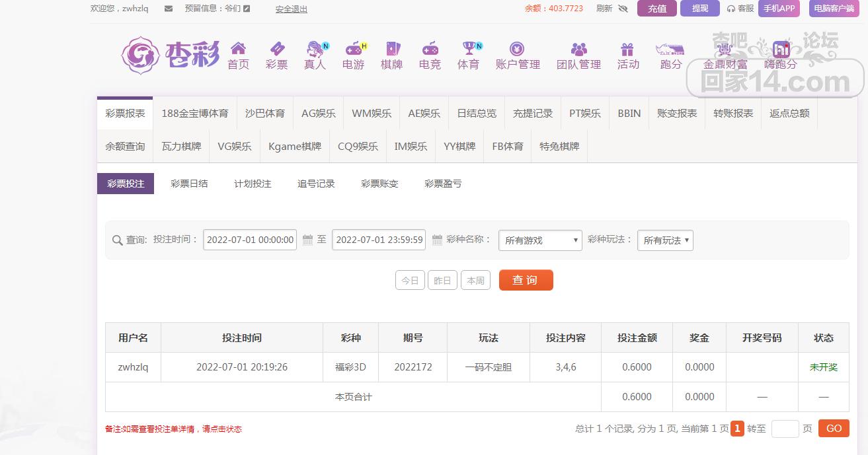
Task: Click the 昨日 quick filter button
Action: pos(442,280)
